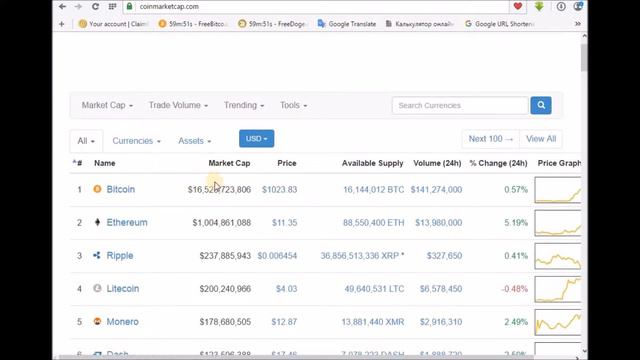Sort table by Market Cap column
Viewport: 640px width, 360px height.
pos(229,163)
